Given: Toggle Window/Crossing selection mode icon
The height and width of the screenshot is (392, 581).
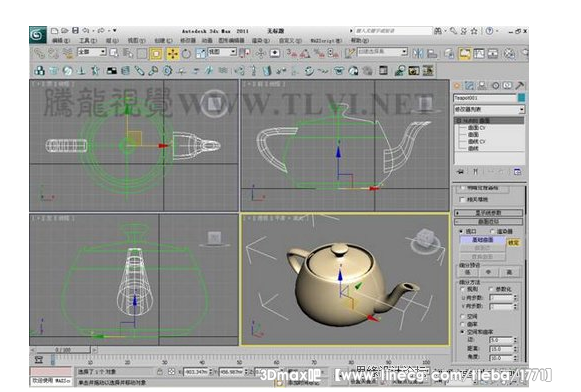Looking at the screenshot, I should click(x=156, y=54).
